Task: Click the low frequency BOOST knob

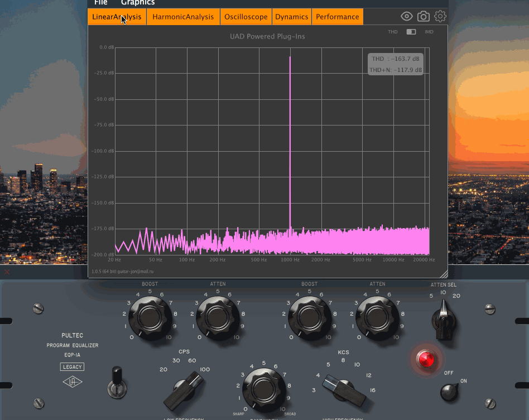Action: click(150, 317)
